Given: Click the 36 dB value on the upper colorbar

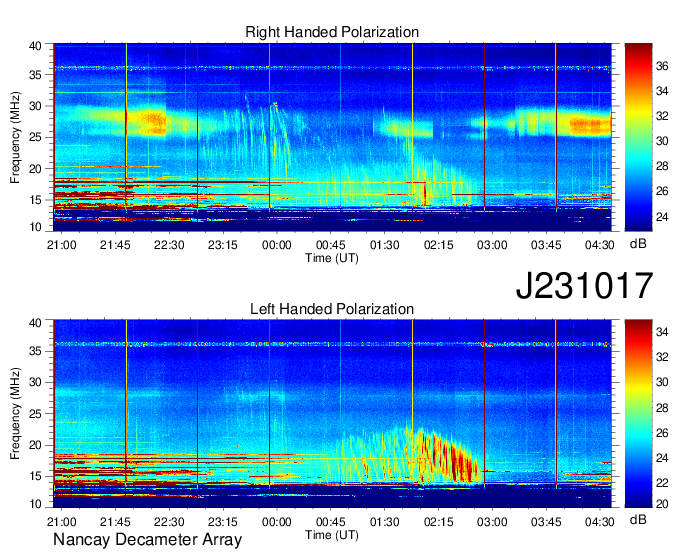Looking at the screenshot, I should tap(662, 66).
